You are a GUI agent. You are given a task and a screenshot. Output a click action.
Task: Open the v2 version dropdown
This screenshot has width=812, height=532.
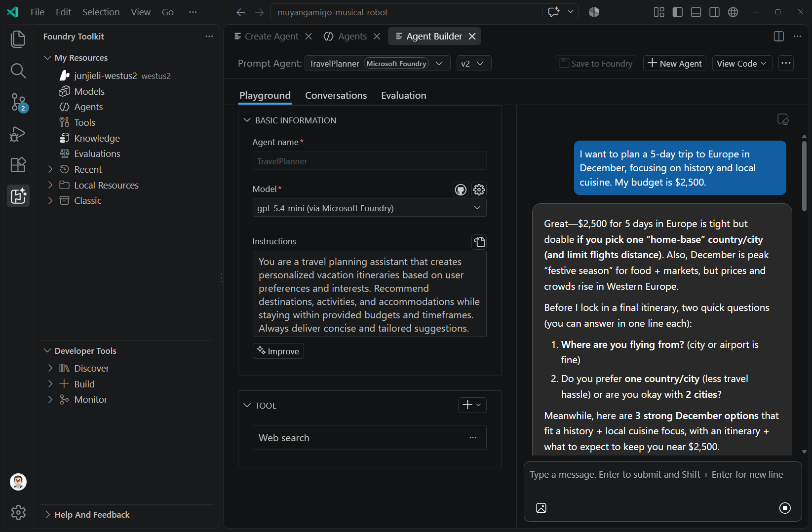tap(473, 63)
